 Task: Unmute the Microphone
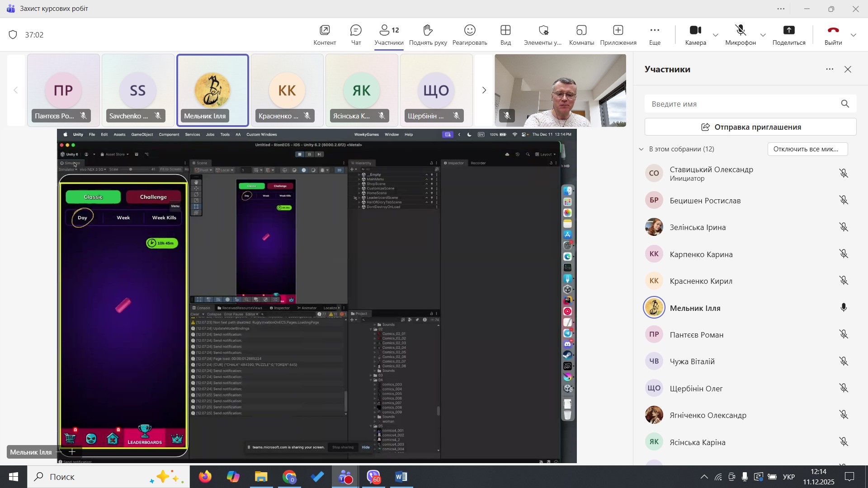click(740, 35)
